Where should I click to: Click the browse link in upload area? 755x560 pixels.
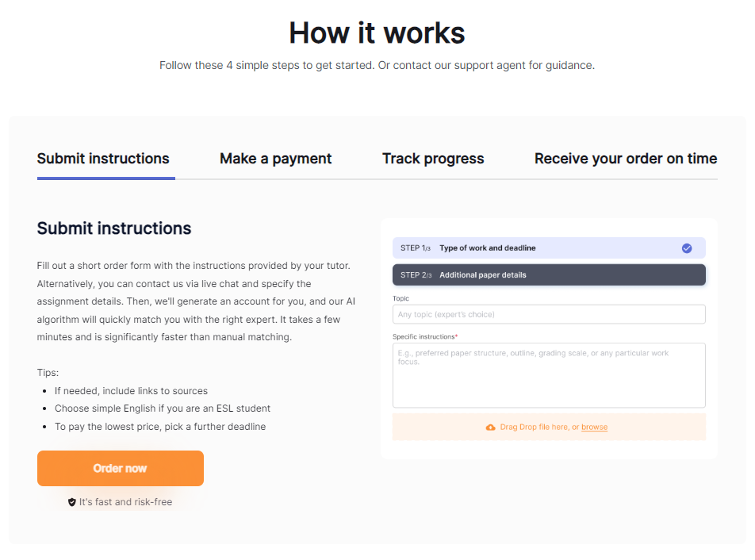(x=594, y=427)
